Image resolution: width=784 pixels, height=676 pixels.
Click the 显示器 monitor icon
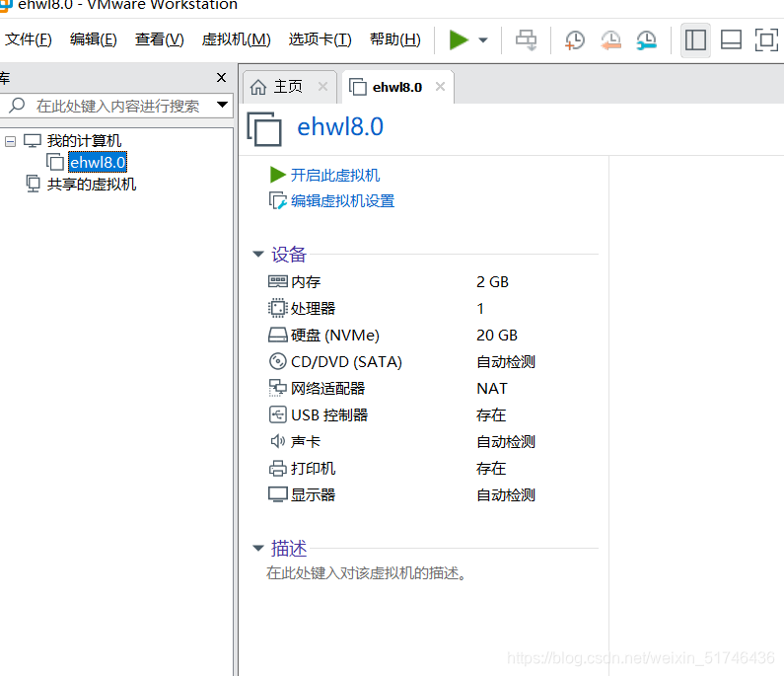[277, 494]
